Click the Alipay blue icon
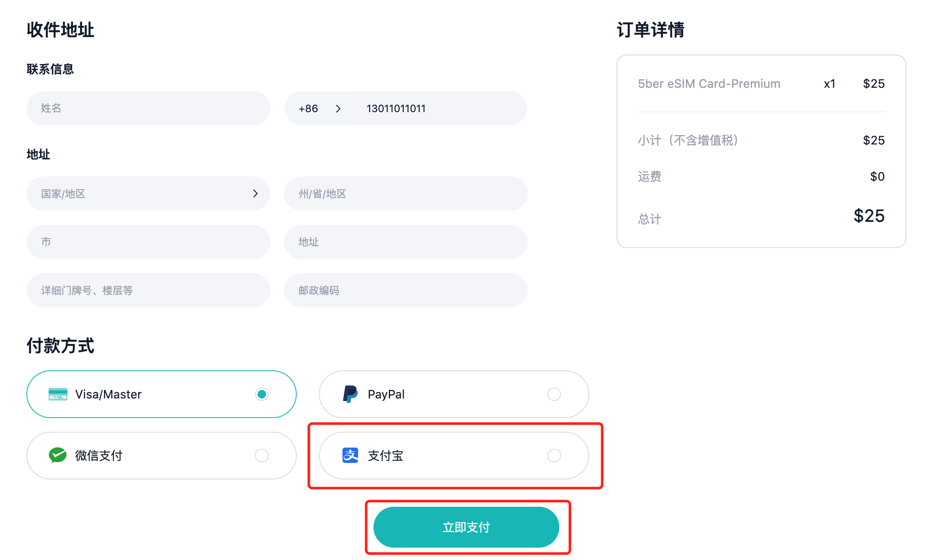This screenshot has width=932, height=560. pos(350,455)
